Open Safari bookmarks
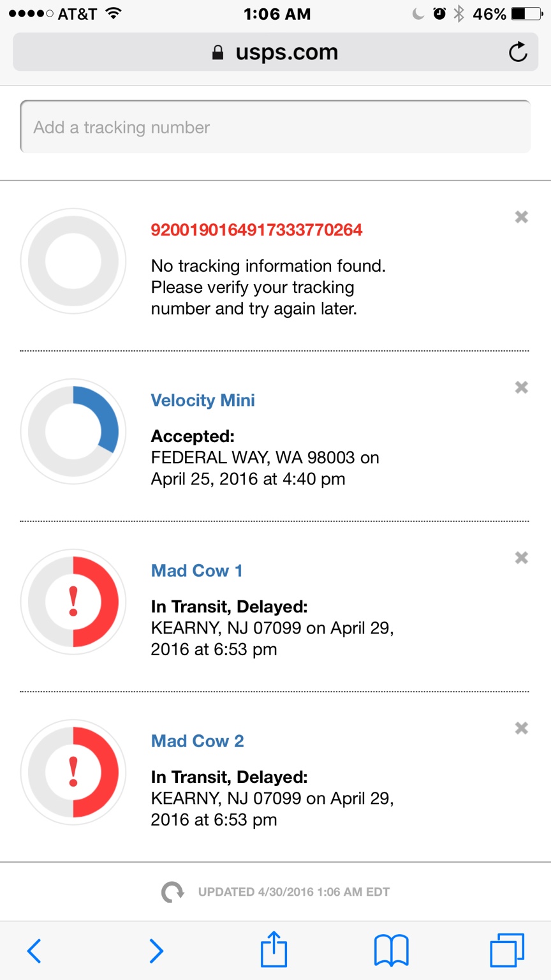This screenshot has width=551, height=980. point(391,951)
